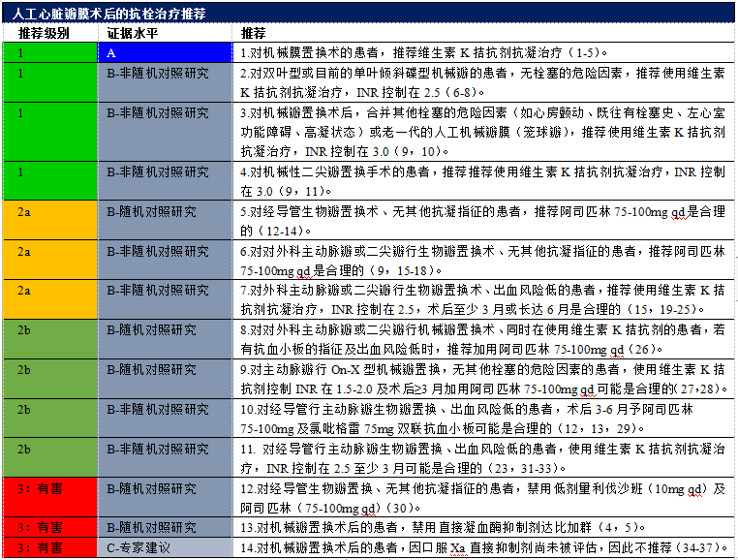Select evidence cell 'B-随机对照研究' in recommendation 8 row

coord(166,339)
